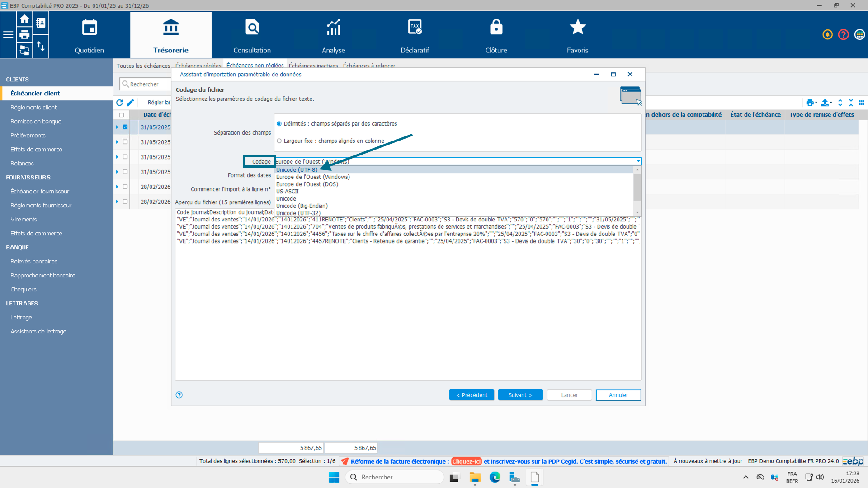The width and height of the screenshot is (868, 488).
Task: Click the Consultation magnifier icon
Action: (252, 28)
